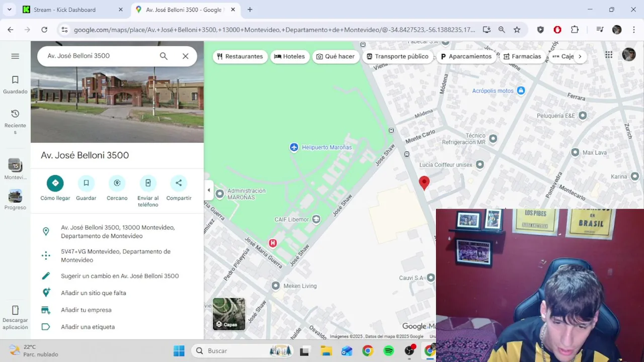Open the Google apps grid

[609, 55]
